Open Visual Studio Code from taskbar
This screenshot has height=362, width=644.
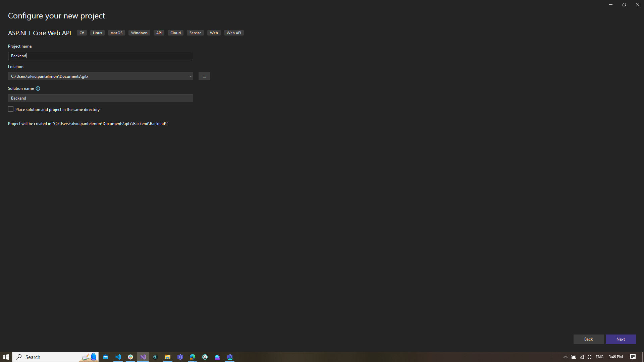coord(118,357)
